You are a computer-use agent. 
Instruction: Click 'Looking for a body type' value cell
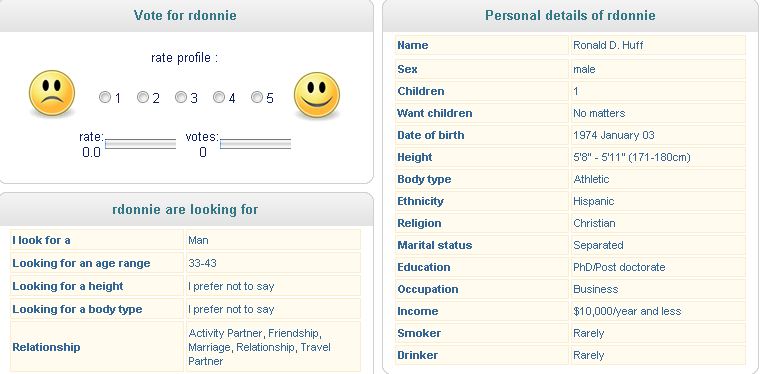pos(273,309)
